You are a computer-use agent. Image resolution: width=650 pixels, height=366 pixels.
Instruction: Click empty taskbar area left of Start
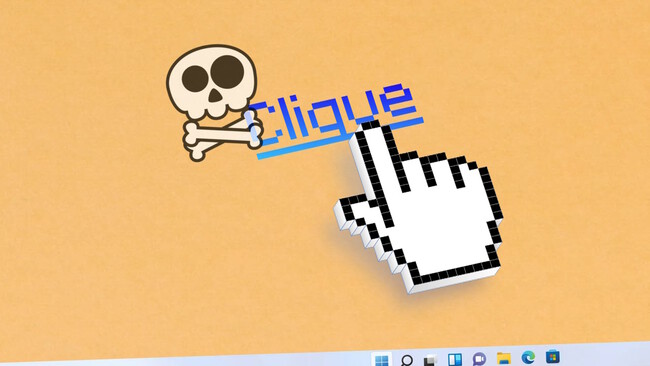point(187,362)
